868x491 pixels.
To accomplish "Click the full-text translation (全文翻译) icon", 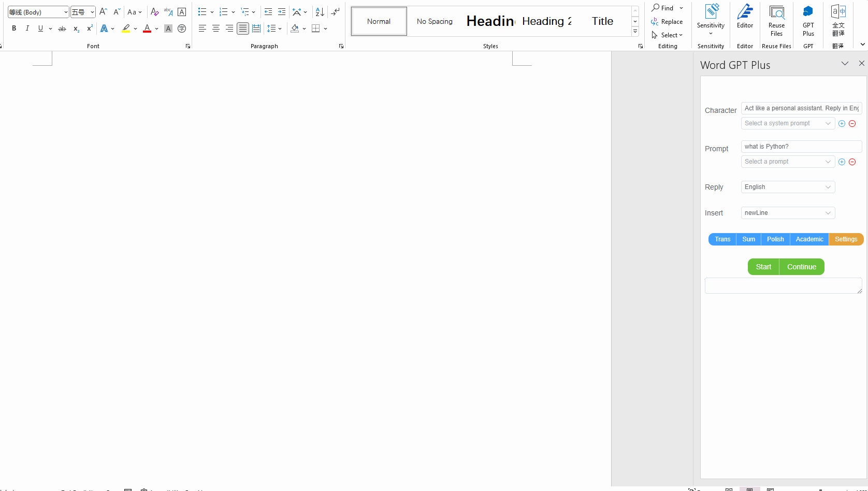I will coord(838,21).
